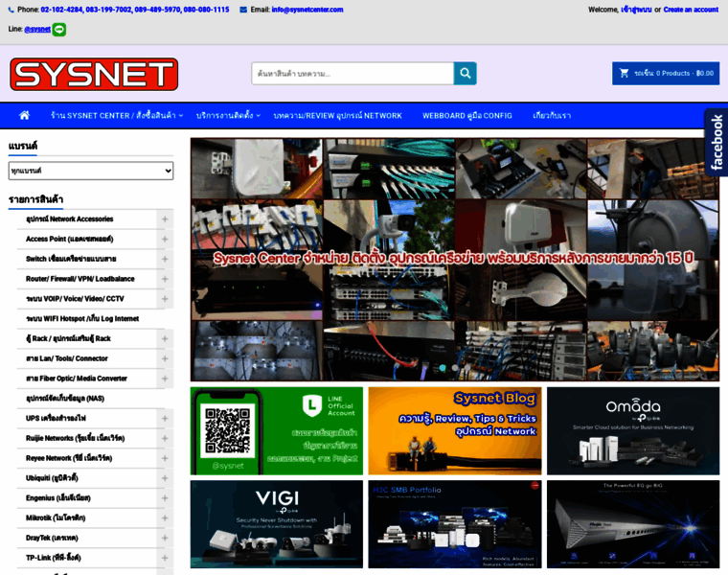Go to home via house icon
728x575 pixels.
[24, 115]
